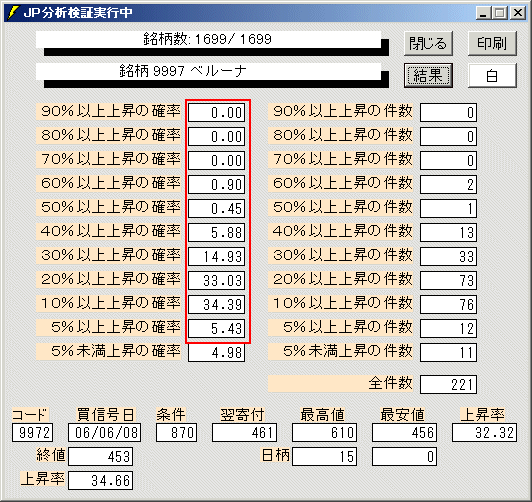Screen dimensions: 532x502
Task: Click the 10%以上上昇の件数 label
Action: (x=340, y=304)
